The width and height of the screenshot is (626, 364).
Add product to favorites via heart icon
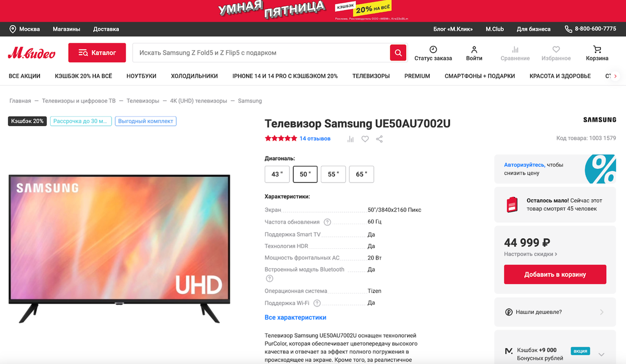(365, 139)
